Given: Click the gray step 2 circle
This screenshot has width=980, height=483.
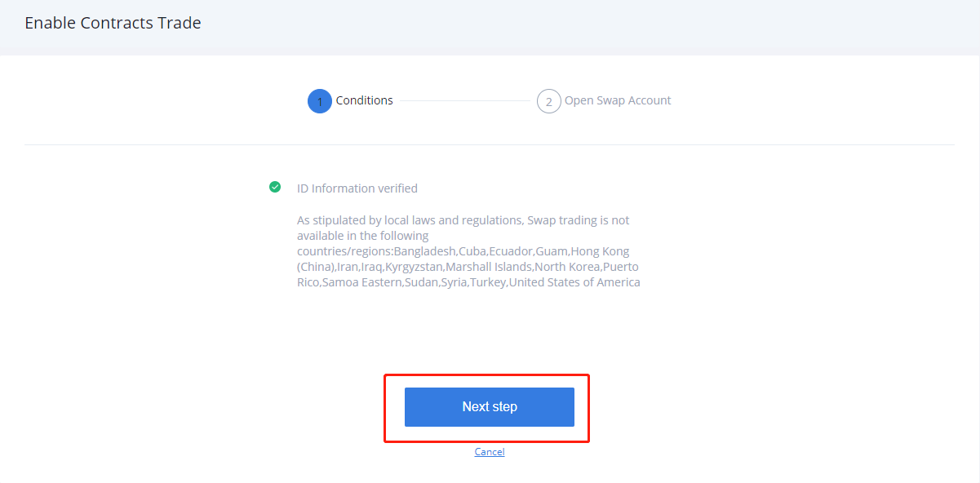Looking at the screenshot, I should (549, 101).
